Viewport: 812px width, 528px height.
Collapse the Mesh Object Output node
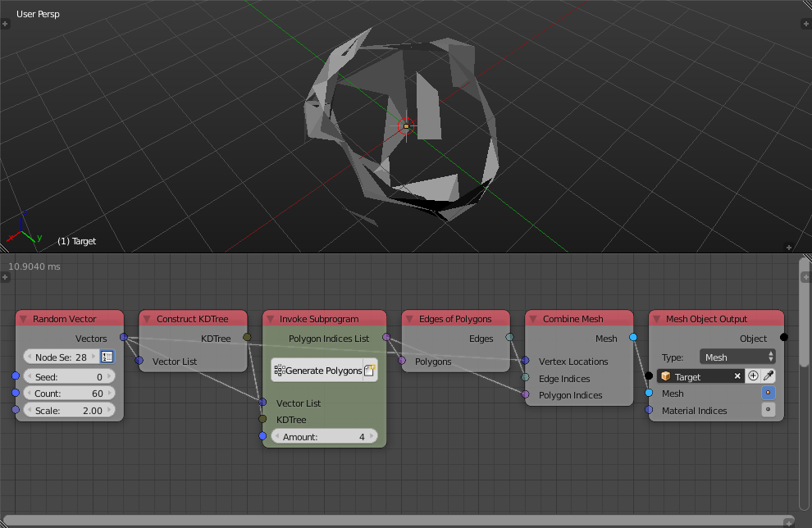tap(656, 319)
